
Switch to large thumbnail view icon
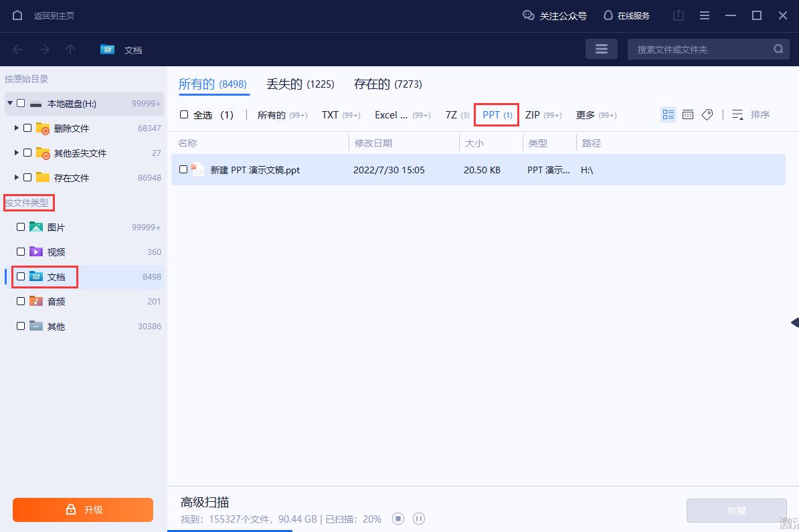point(687,114)
